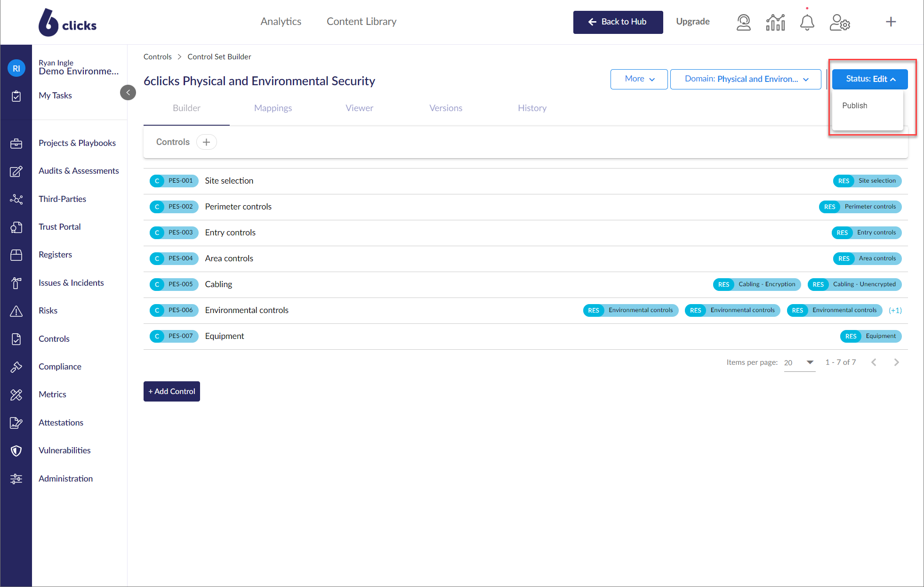Click the Controls breadcrumb link
The height and width of the screenshot is (587, 924).
click(157, 56)
